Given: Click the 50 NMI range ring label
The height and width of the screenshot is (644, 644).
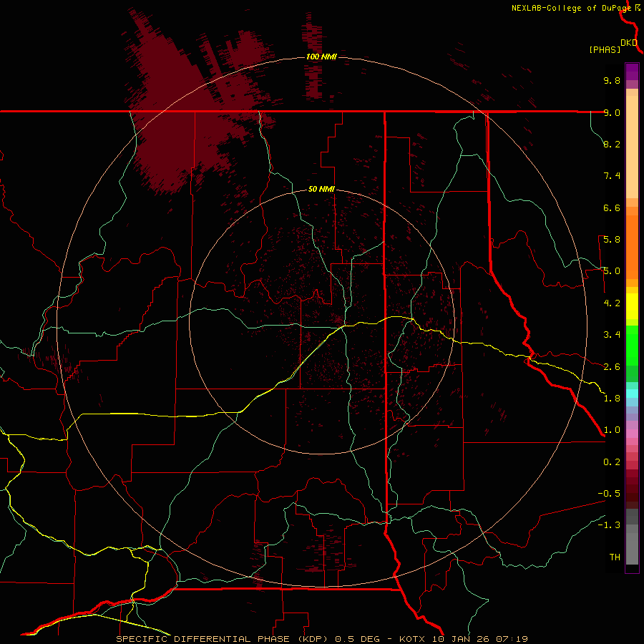Looking at the screenshot, I should [x=321, y=190].
